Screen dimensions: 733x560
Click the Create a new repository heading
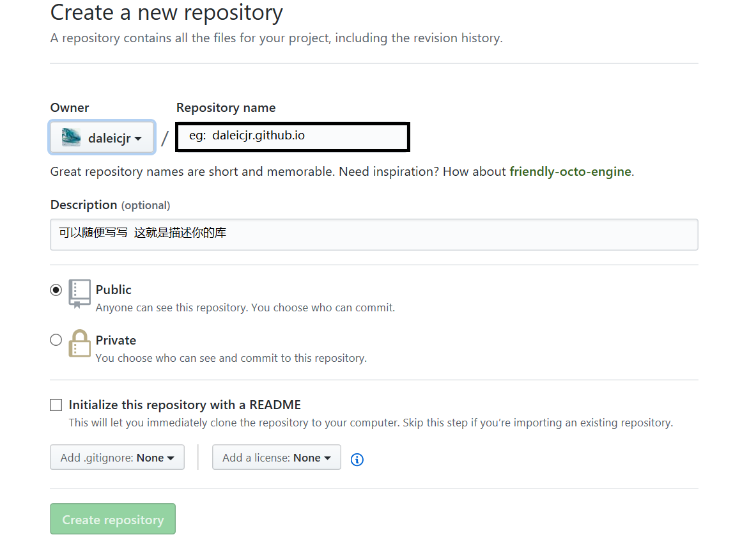click(166, 13)
